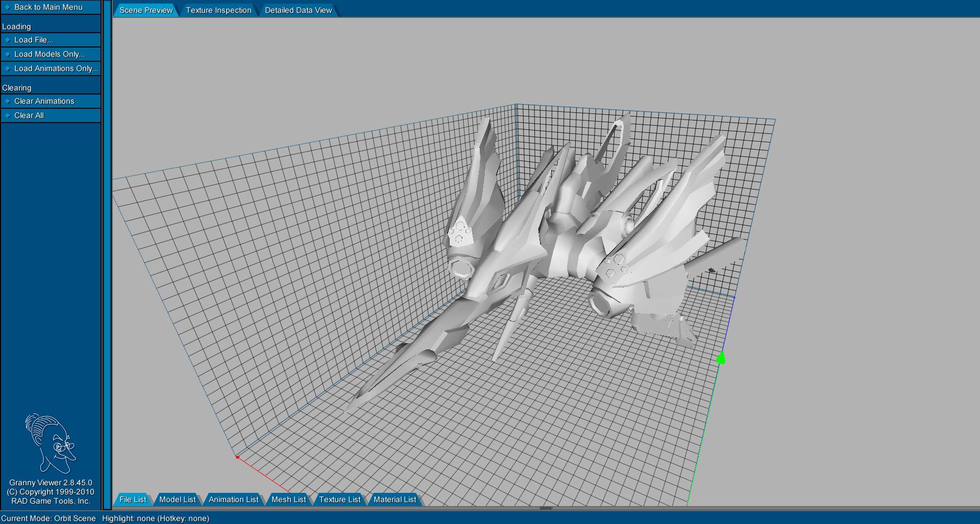Select the Texture List tab
This screenshot has height=524, width=980.
tap(339, 499)
